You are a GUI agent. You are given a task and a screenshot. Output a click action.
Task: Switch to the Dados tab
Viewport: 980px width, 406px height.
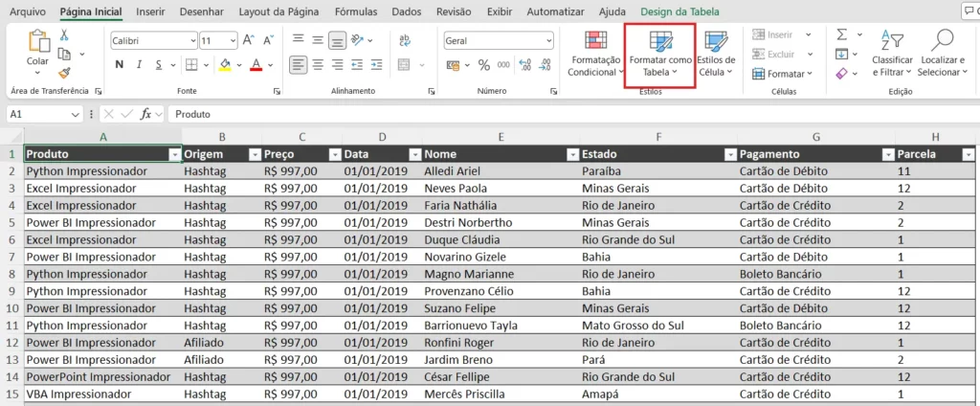tap(406, 11)
